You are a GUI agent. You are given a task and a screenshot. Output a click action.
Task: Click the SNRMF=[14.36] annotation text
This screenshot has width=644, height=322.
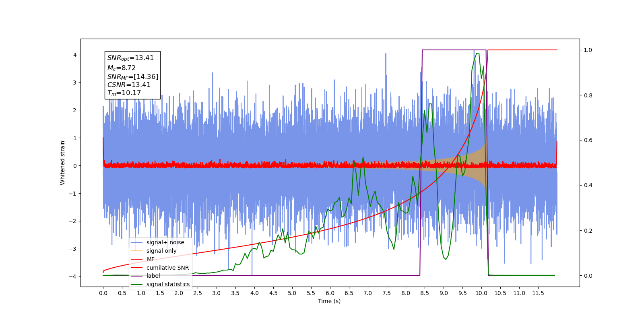point(133,76)
